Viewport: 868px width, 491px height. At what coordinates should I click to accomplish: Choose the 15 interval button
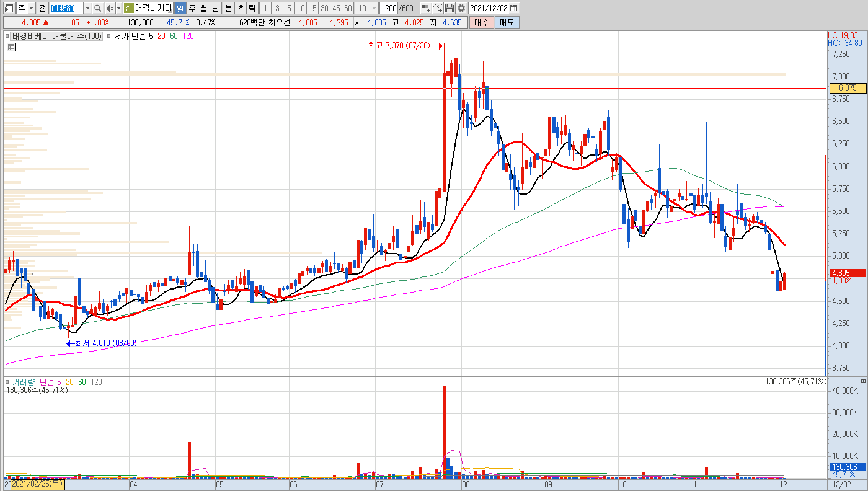312,8
